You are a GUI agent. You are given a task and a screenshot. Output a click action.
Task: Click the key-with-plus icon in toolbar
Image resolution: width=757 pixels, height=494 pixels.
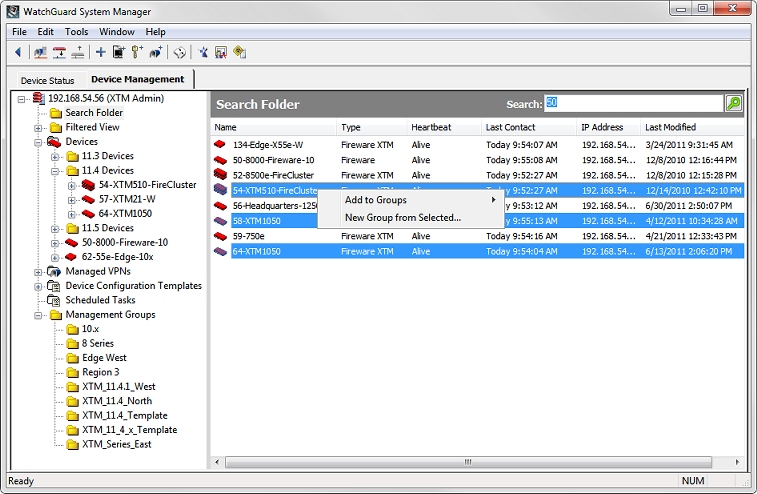tap(137, 52)
